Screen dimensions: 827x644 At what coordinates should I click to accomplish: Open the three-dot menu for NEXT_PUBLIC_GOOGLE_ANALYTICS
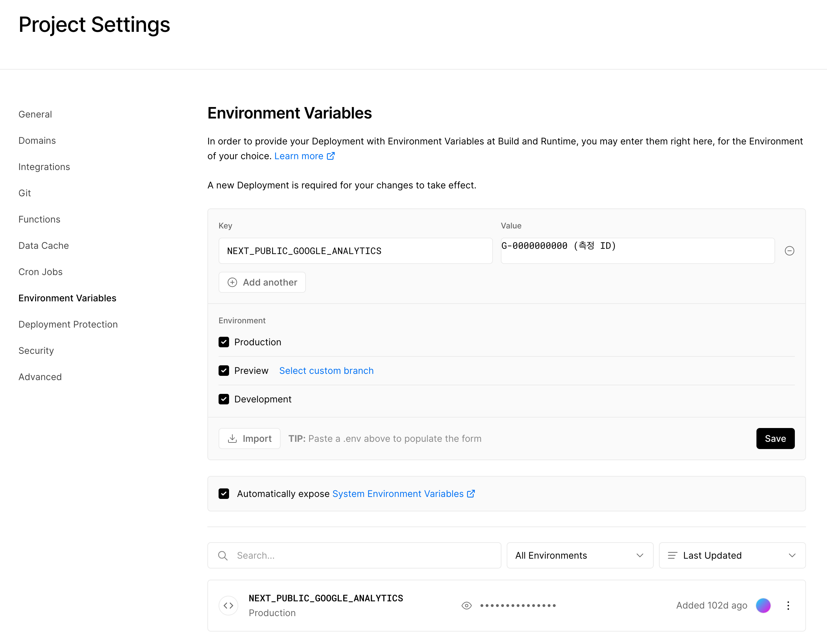(x=788, y=605)
